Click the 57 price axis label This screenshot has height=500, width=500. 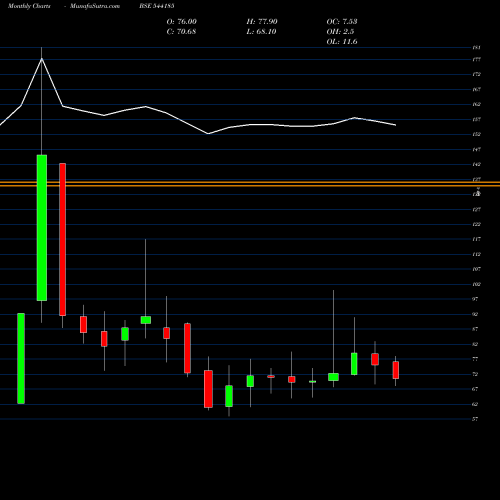[x=475, y=419]
